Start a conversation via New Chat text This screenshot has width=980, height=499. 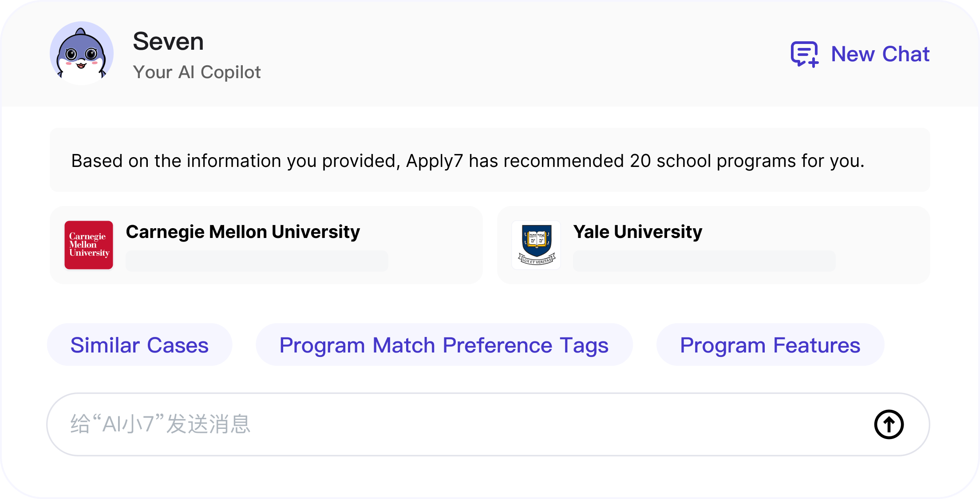coord(880,54)
